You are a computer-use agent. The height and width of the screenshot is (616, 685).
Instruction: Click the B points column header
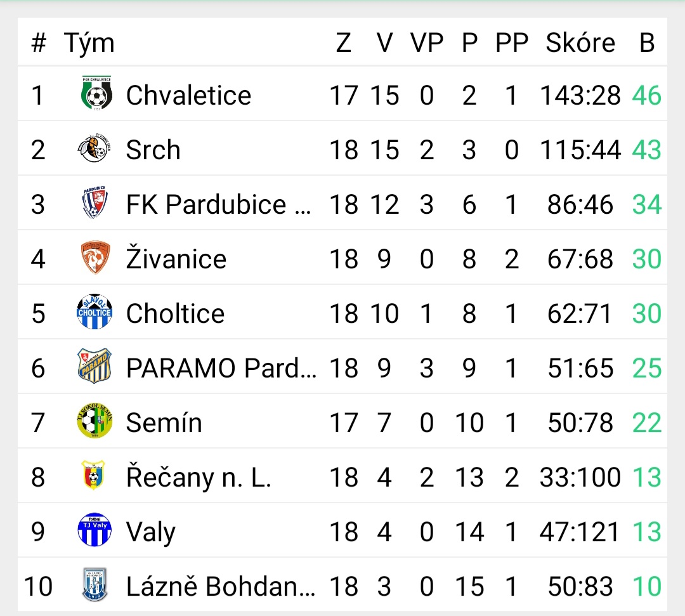[x=647, y=43]
